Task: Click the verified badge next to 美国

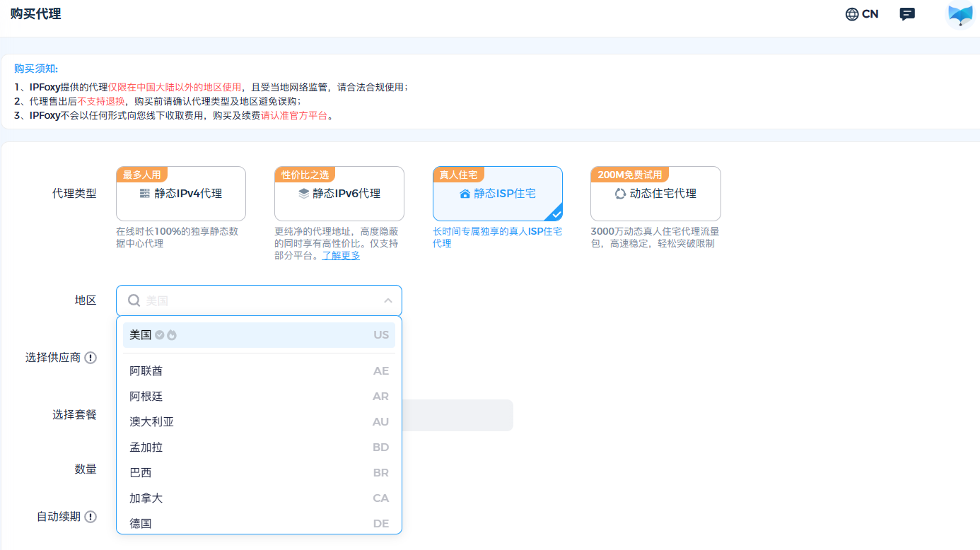Action: click(x=160, y=335)
